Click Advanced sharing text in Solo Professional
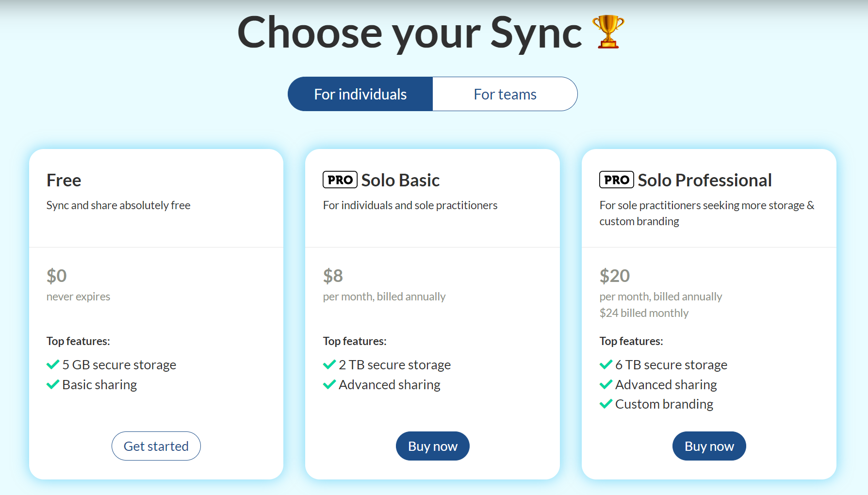 point(666,384)
